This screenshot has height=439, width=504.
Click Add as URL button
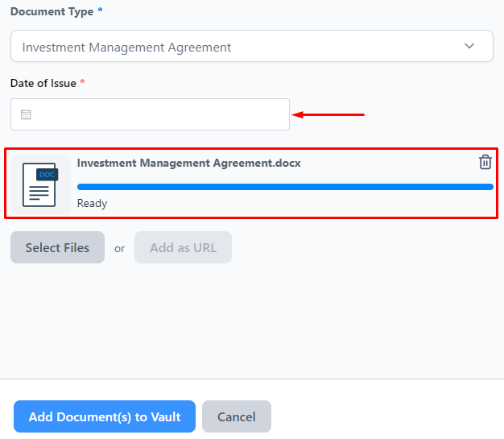183,247
